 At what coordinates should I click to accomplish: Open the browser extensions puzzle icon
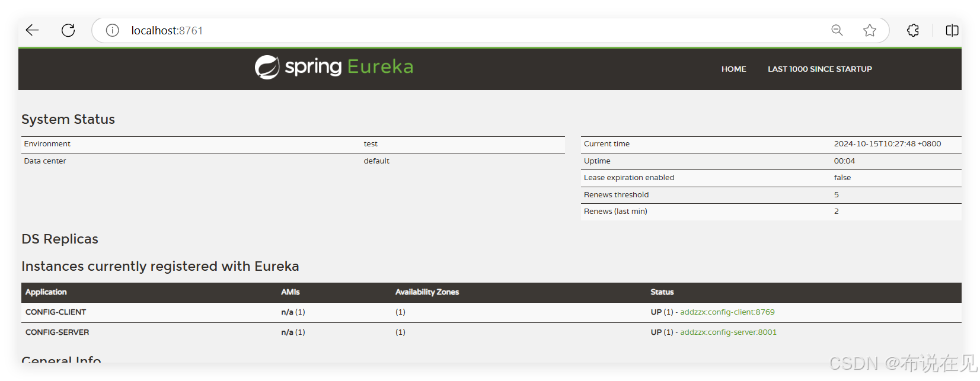(913, 30)
